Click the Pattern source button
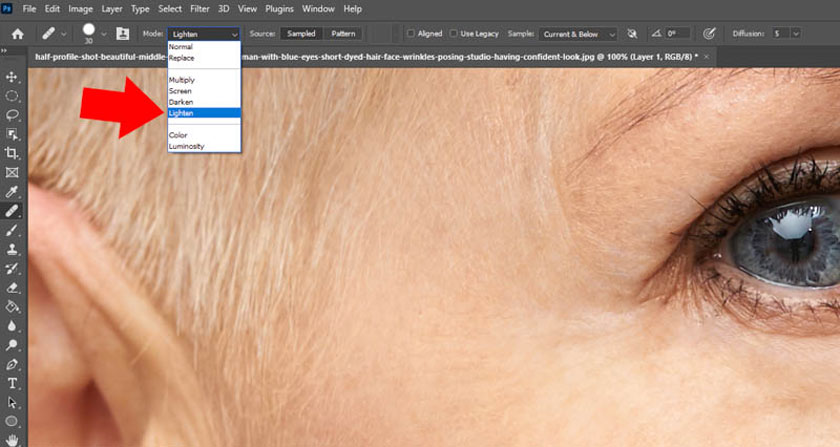Image resolution: width=840 pixels, height=447 pixels. pyautogui.click(x=343, y=33)
